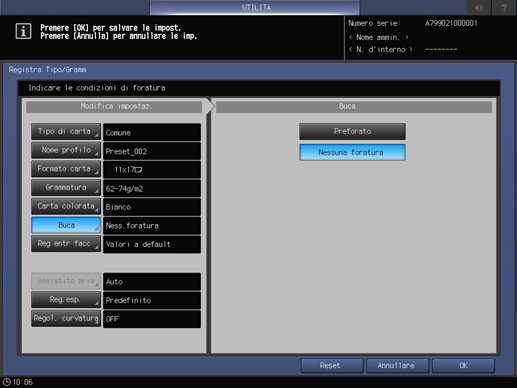Select the Nessuna foratura option
Screen dimensions: 517x388
[x=352, y=152]
